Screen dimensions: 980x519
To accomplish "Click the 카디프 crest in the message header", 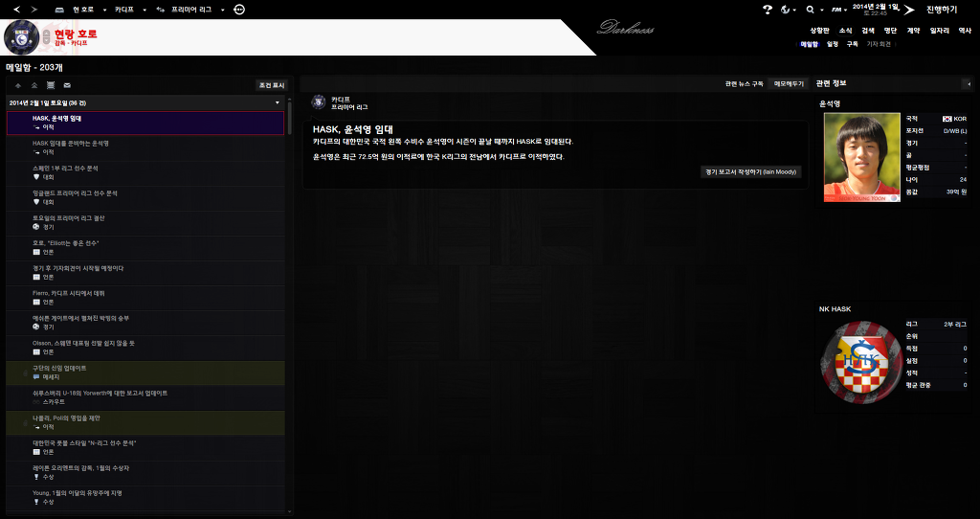I will tap(319, 102).
